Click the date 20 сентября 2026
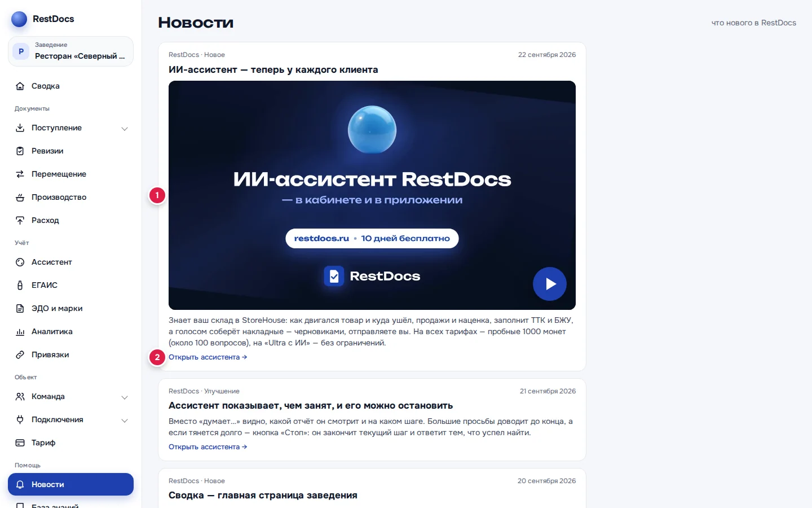This screenshot has width=812, height=508. click(x=547, y=481)
